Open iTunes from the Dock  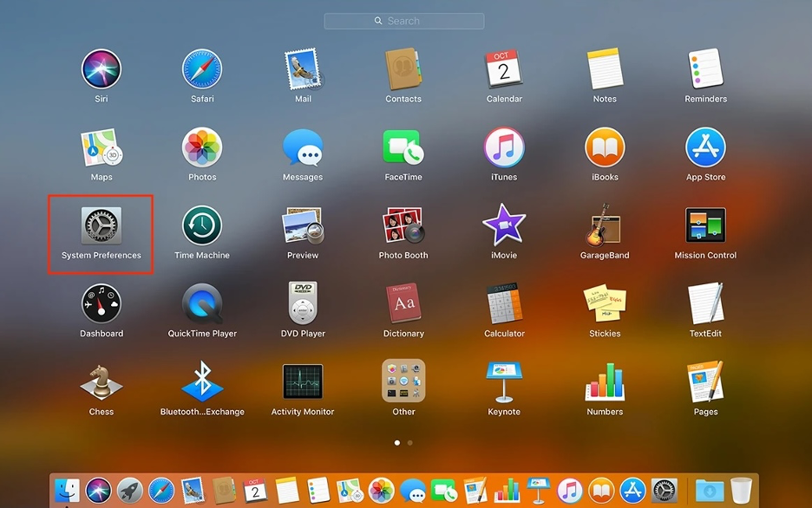pyautogui.click(x=570, y=491)
